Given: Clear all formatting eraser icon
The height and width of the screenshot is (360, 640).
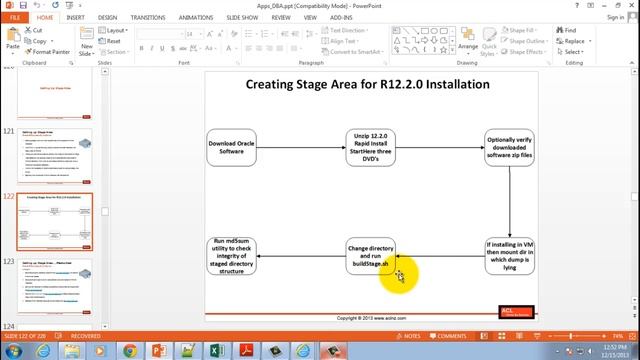Looking at the screenshot, I should [x=234, y=34].
